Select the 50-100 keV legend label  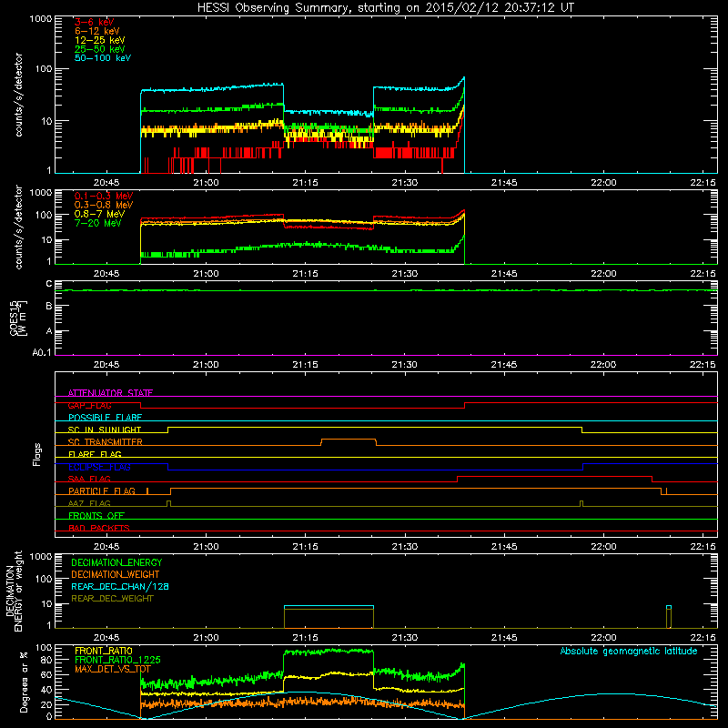103,58
